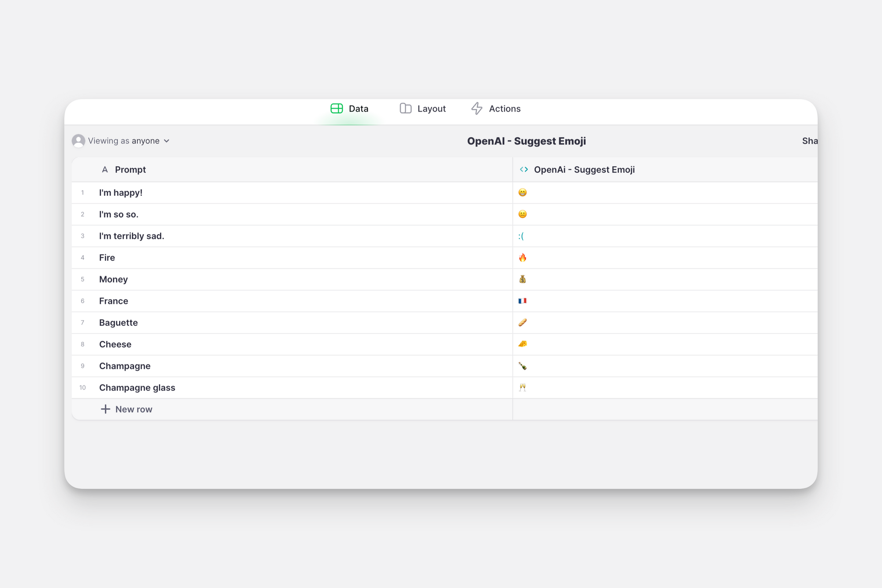Click the fire emoji cell
The image size is (882, 588).
click(x=523, y=258)
